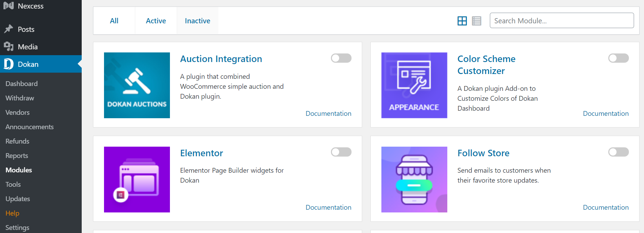This screenshot has height=233, width=644.
Task: Switch to grid view layout
Action: (x=462, y=21)
